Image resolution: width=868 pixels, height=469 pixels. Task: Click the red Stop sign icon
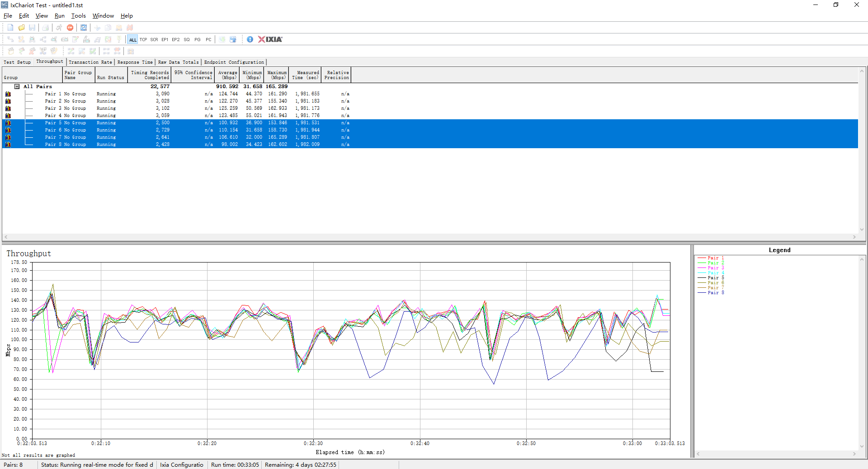70,28
